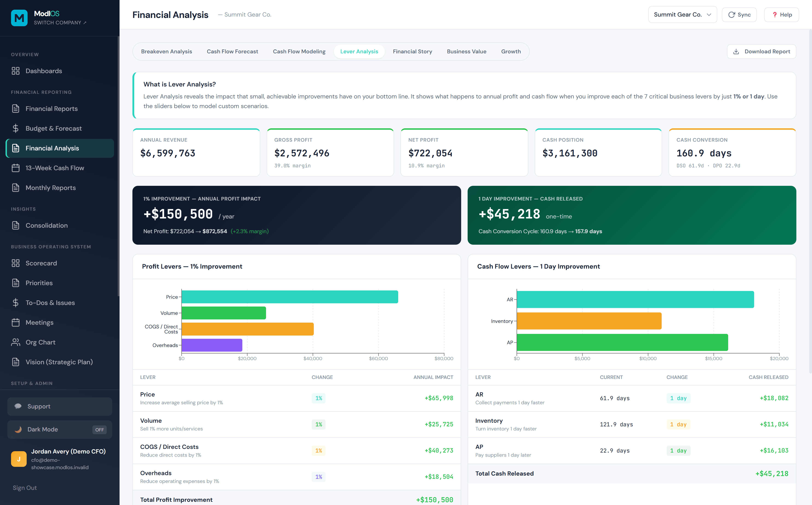Open the Growth tab
Viewport: 812px width, 505px height.
pos(511,52)
